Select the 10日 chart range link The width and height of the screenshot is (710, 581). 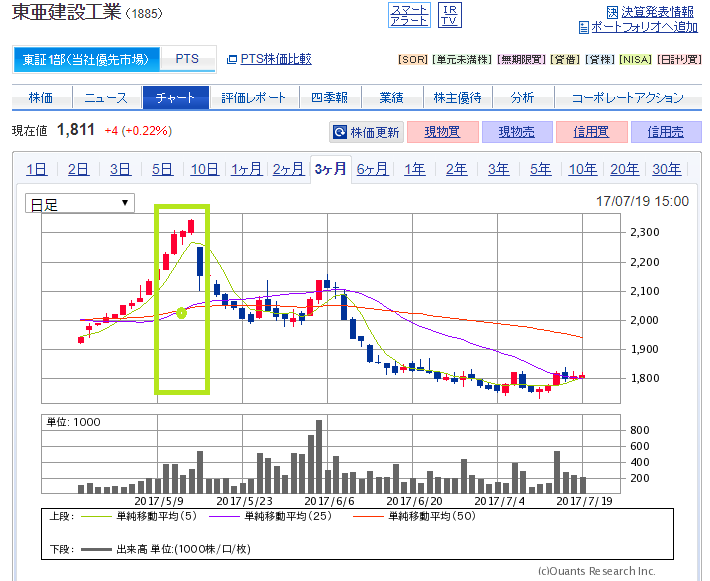204,169
